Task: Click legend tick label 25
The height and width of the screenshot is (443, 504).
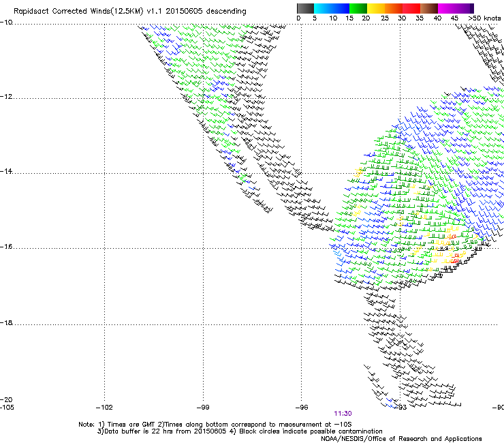Action: tap(385, 18)
